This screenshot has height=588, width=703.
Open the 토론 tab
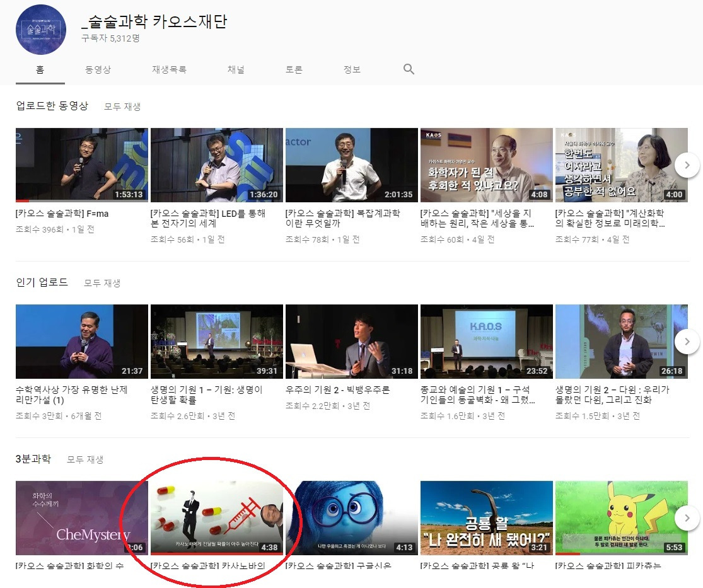point(294,69)
